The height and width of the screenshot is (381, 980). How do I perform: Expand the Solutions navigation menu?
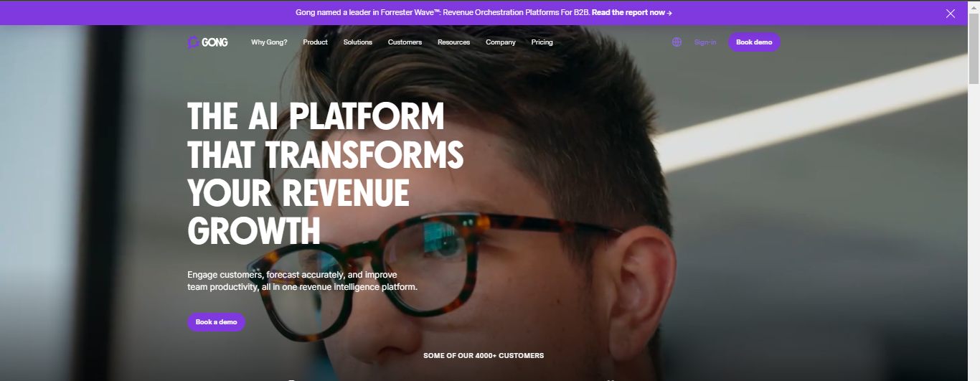(357, 42)
